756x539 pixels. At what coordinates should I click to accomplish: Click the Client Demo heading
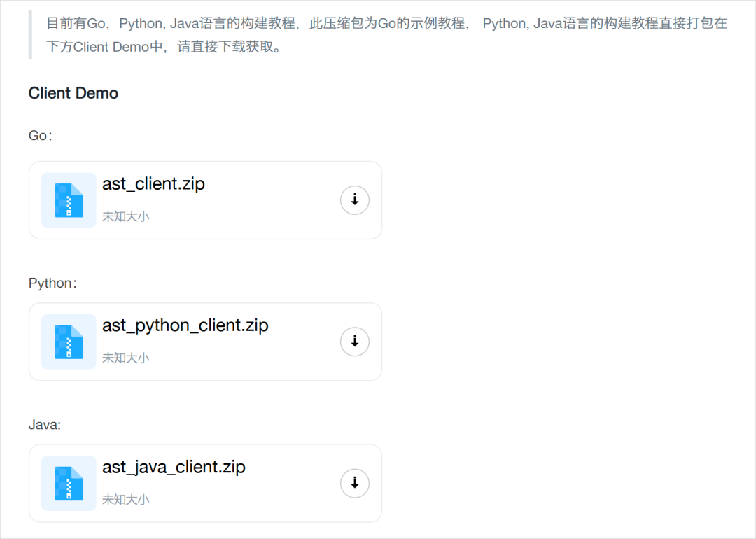pos(73,93)
